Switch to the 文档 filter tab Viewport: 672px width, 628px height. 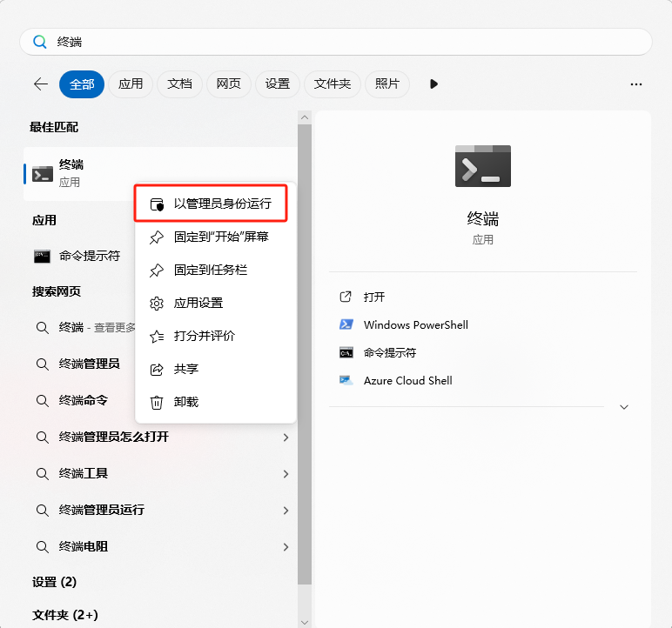[x=179, y=84]
